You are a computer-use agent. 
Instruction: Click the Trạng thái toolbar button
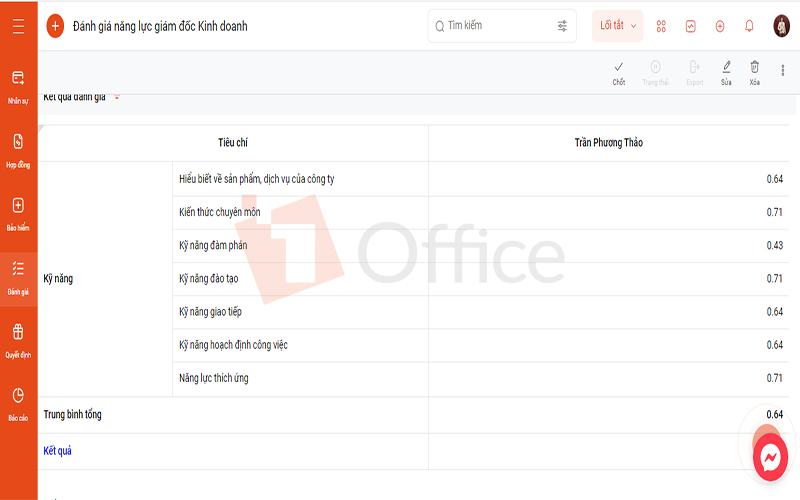655,73
